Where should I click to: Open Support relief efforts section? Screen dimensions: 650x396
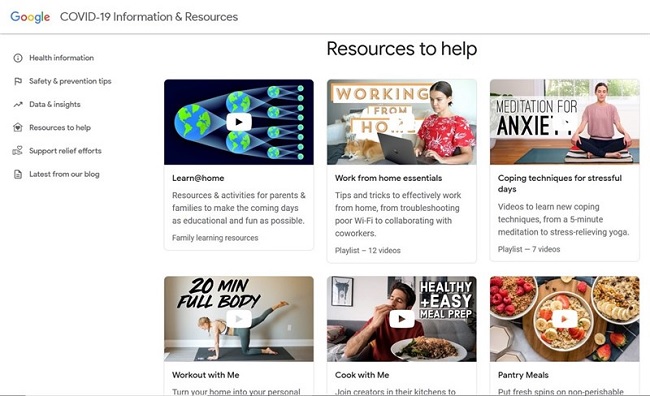point(65,151)
